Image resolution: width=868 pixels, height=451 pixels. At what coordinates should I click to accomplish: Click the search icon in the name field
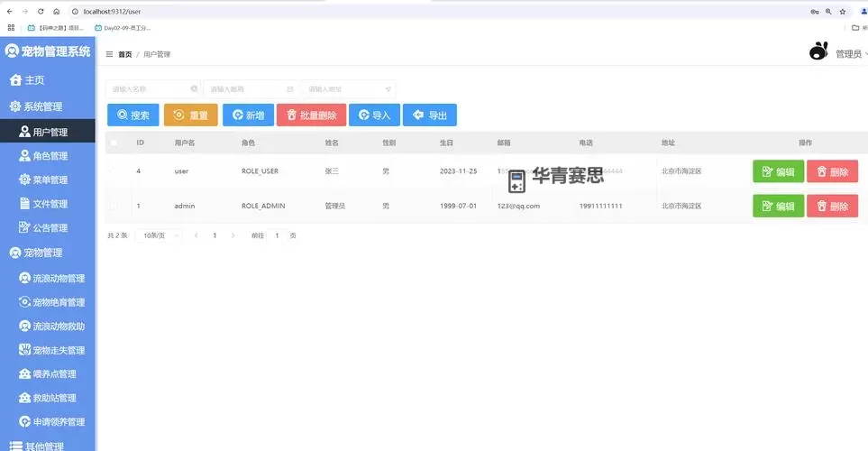(194, 89)
